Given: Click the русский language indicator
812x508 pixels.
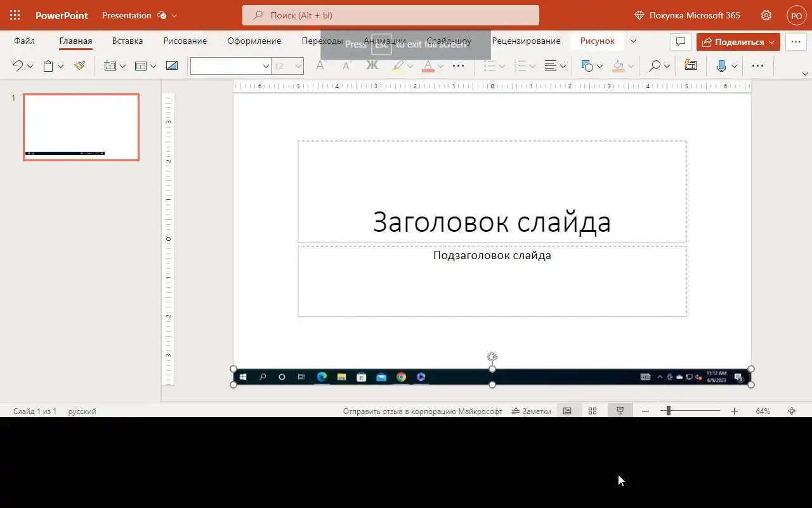Looking at the screenshot, I should [82, 411].
